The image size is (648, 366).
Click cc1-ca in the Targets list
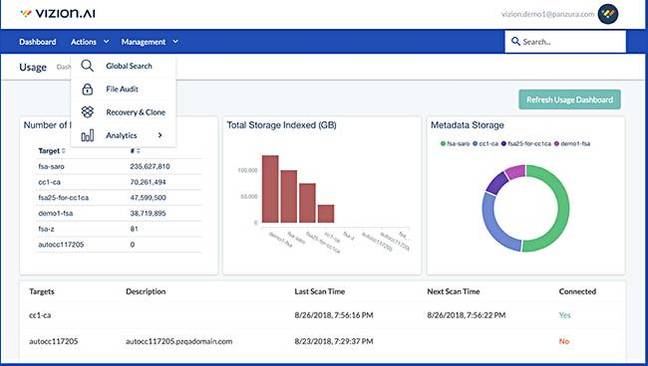point(40,315)
